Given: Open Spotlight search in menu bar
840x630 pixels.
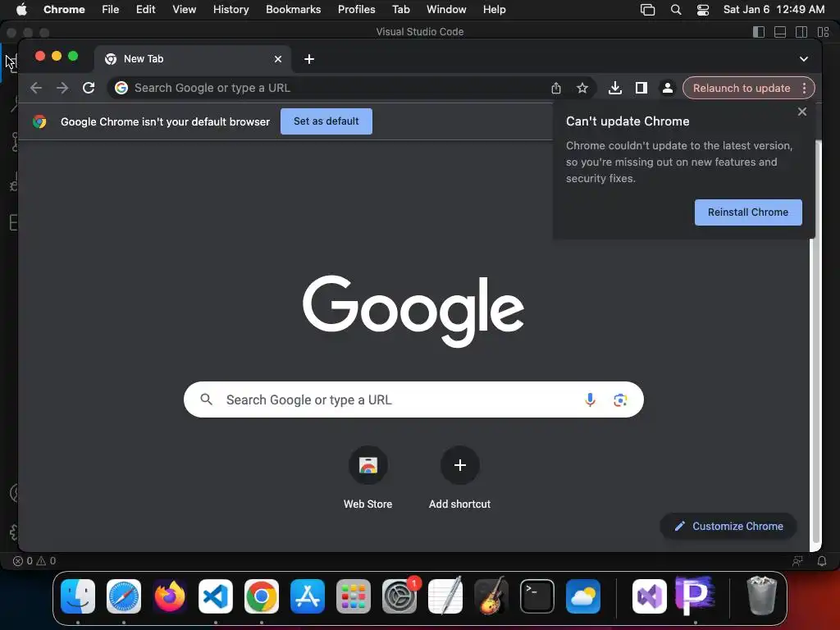Looking at the screenshot, I should (x=676, y=9).
